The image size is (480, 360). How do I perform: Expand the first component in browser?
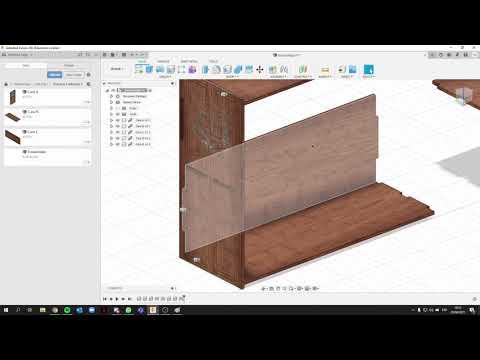[x=112, y=120]
